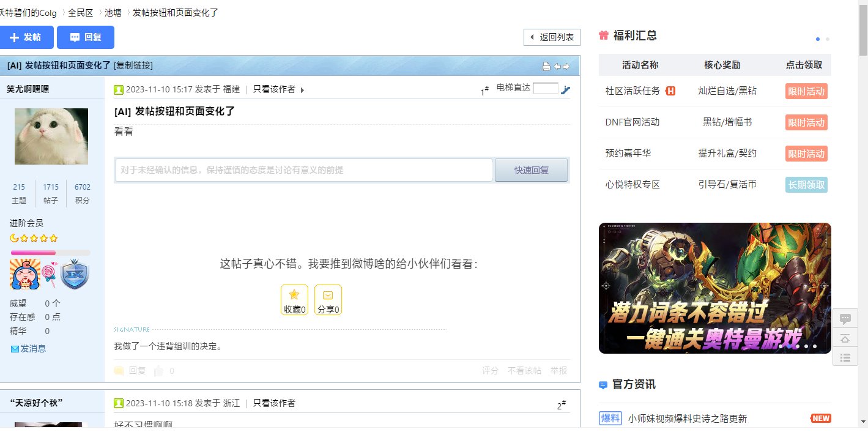The width and height of the screenshot is (868, 432).
Task: Click the 发消息 envelope message link
Action: pyautogui.click(x=28, y=349)
